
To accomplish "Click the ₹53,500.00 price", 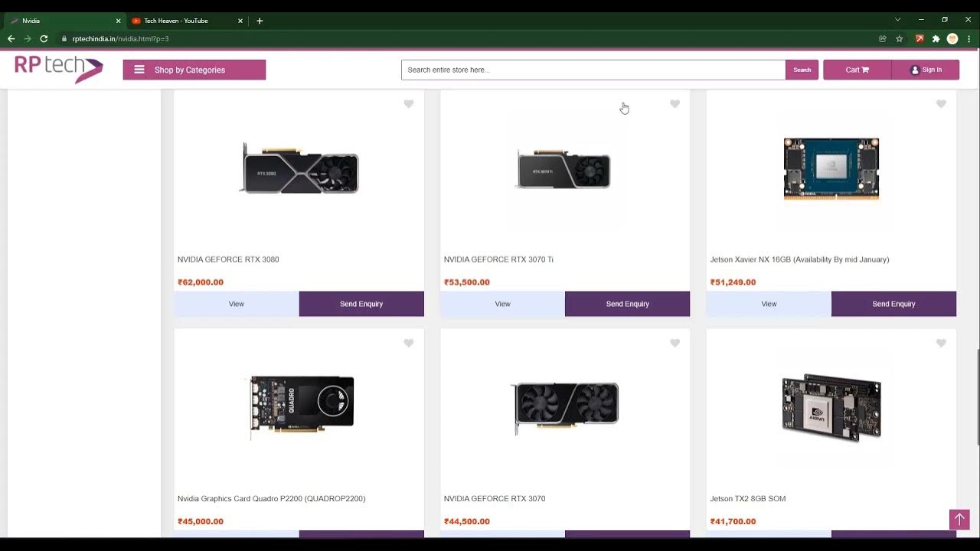I will (467, 282).
